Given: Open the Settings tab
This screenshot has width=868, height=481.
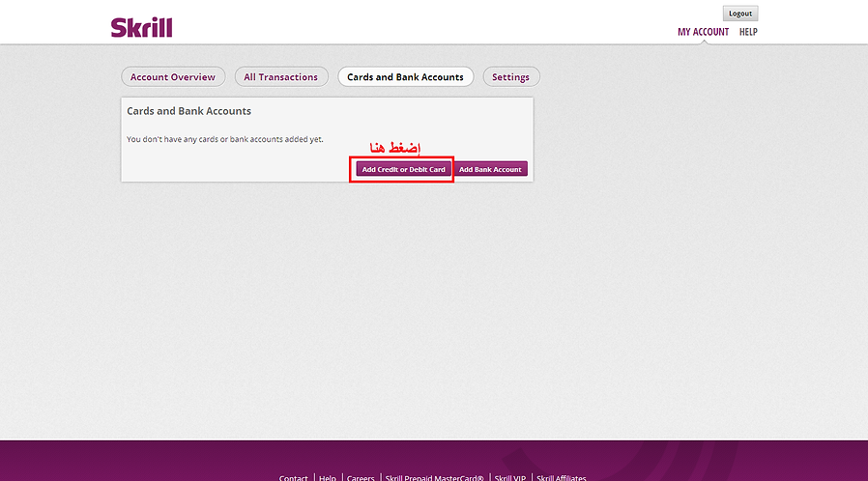Looking at the screenshot, I should [511, 77].
